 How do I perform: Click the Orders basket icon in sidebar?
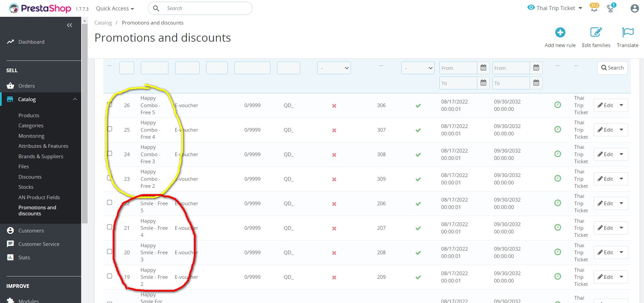(x=10, y=86)
